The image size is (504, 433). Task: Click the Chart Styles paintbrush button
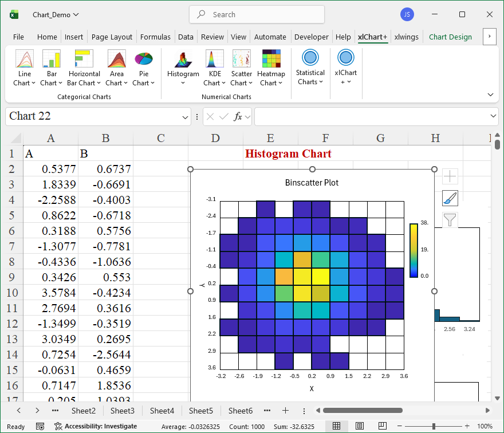coord(450,198)
